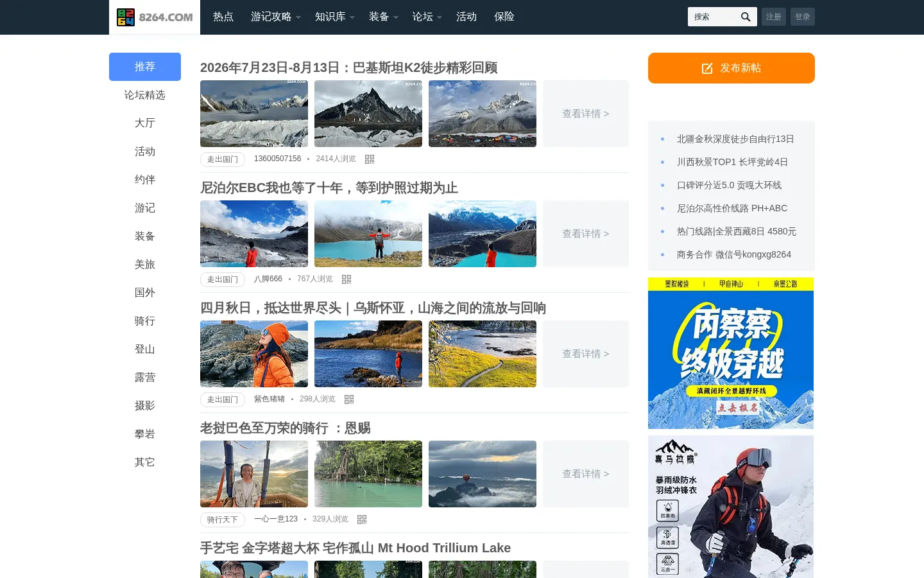Open QR code icon for the K2 trek post
The height and width of the screenshot is (578, 924).
[x=370, y=159]
